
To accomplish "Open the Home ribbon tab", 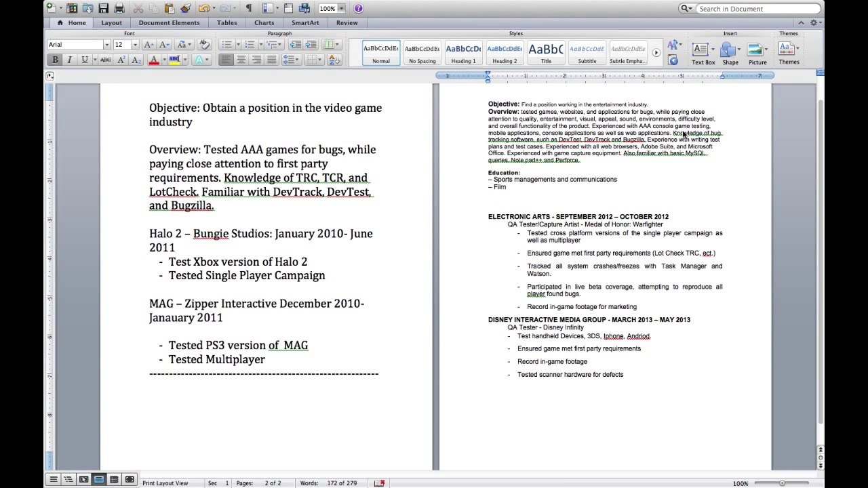I will [72, 22].
